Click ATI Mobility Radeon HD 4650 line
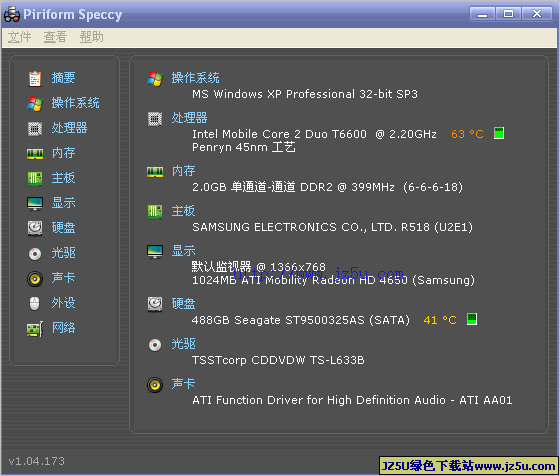 coord(333,280)
